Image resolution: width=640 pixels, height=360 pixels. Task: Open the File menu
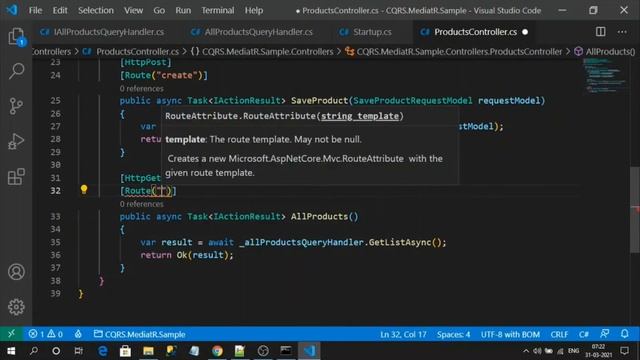click(35, 10)
